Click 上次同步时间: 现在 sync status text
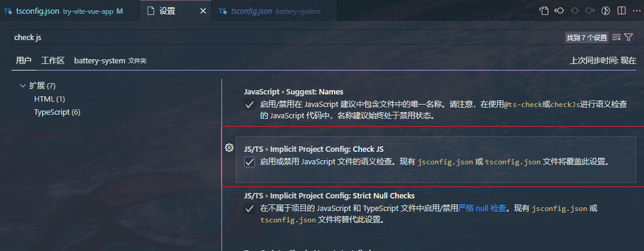The image size is (644, 251). click(603, 61)
